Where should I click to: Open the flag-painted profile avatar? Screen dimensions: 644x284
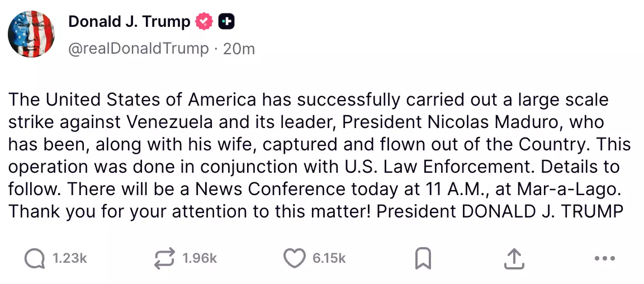pos(31,34)
